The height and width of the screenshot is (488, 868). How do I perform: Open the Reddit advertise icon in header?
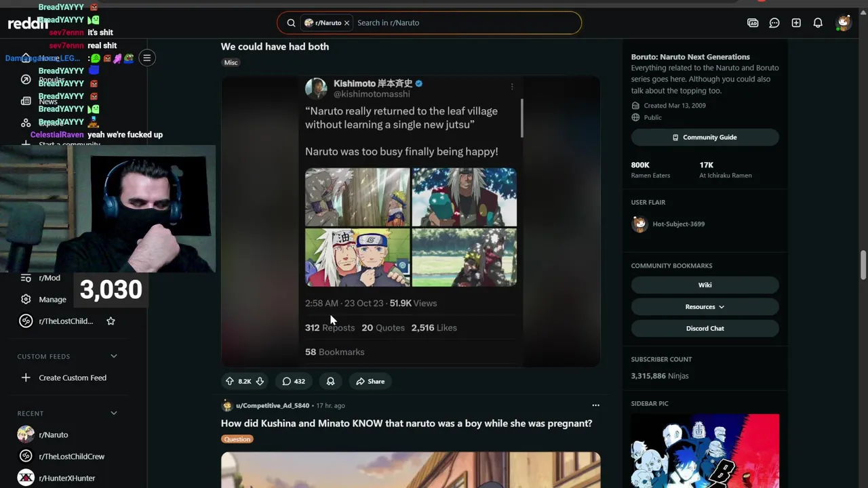753,22
